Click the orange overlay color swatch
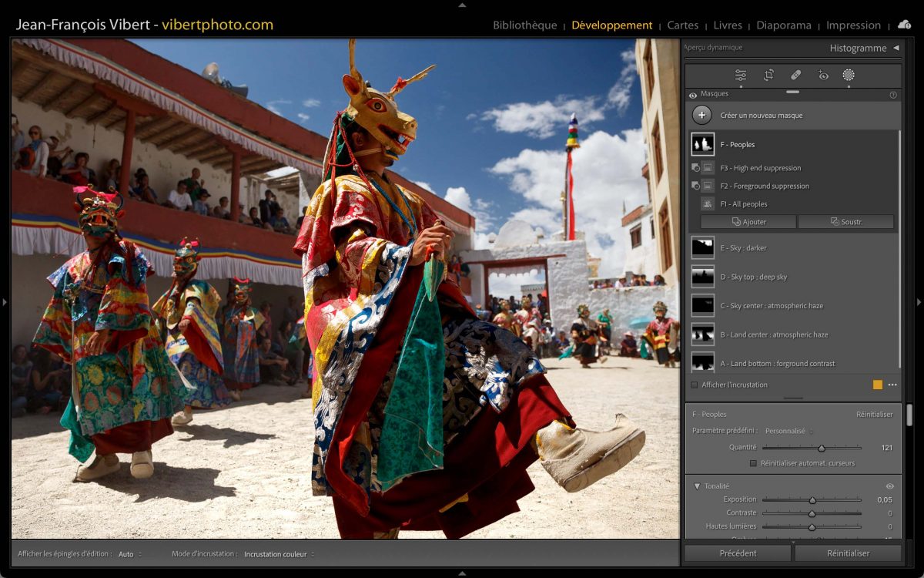The width and height of the screenshot is (924, 578). click(x=878, y=385)
